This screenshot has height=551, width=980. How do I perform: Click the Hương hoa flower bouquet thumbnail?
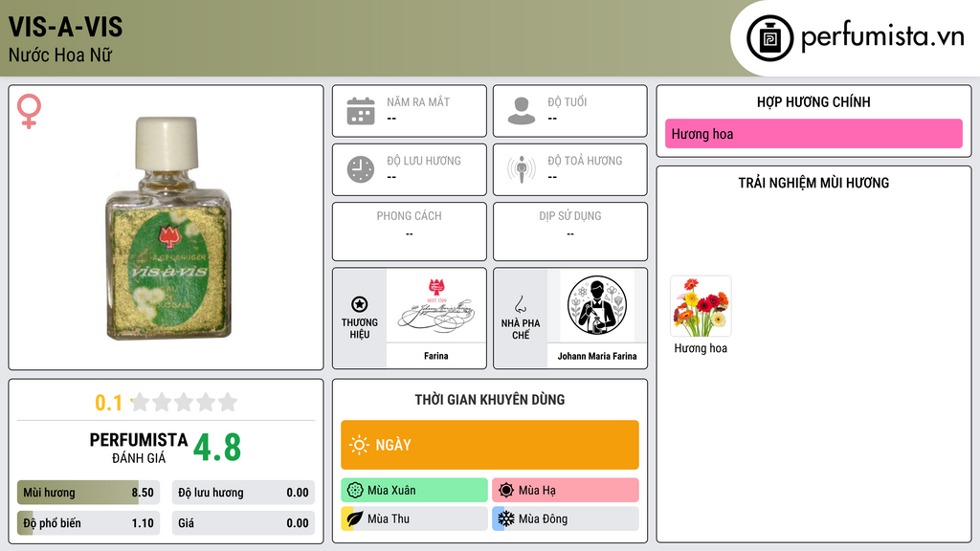(701, 306)
